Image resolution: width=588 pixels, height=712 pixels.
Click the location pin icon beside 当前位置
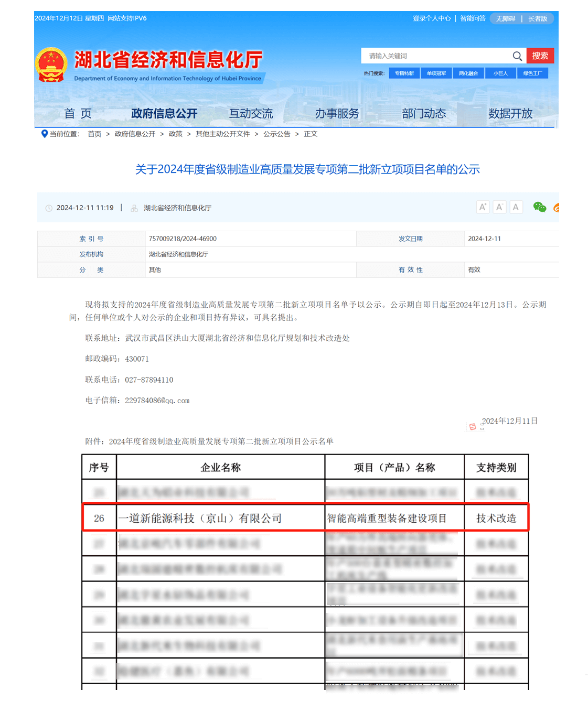pos(45,134)
